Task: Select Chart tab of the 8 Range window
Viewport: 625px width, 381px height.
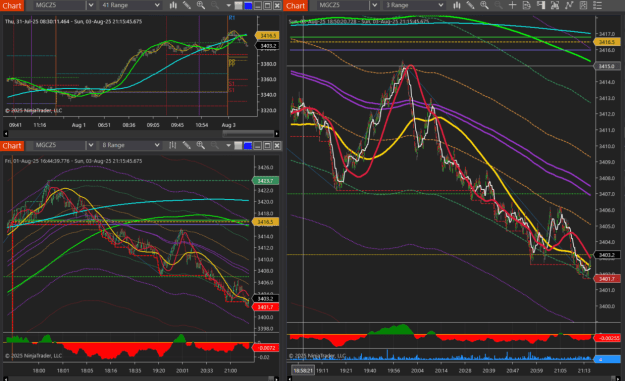Action: coord(12,145)
